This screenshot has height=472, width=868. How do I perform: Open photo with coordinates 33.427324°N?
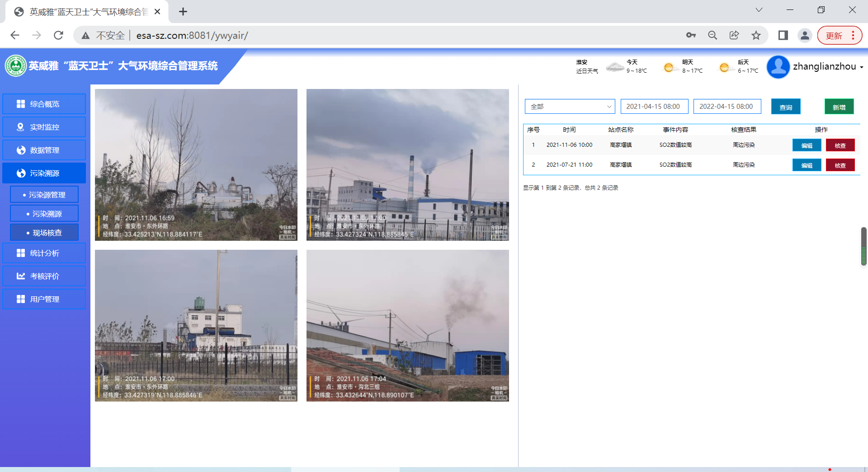pos(408,164)
